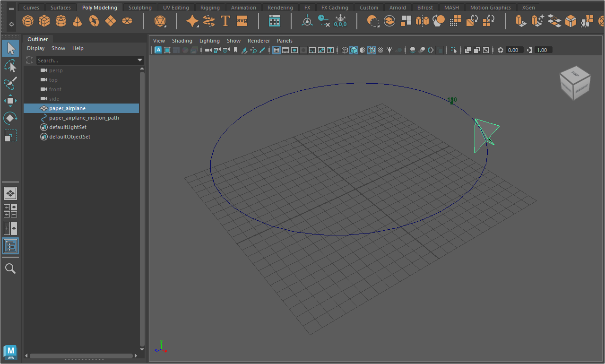Create a polygon torus from the shelf
This screenshot has height=364, width=605.
(94, 21)
